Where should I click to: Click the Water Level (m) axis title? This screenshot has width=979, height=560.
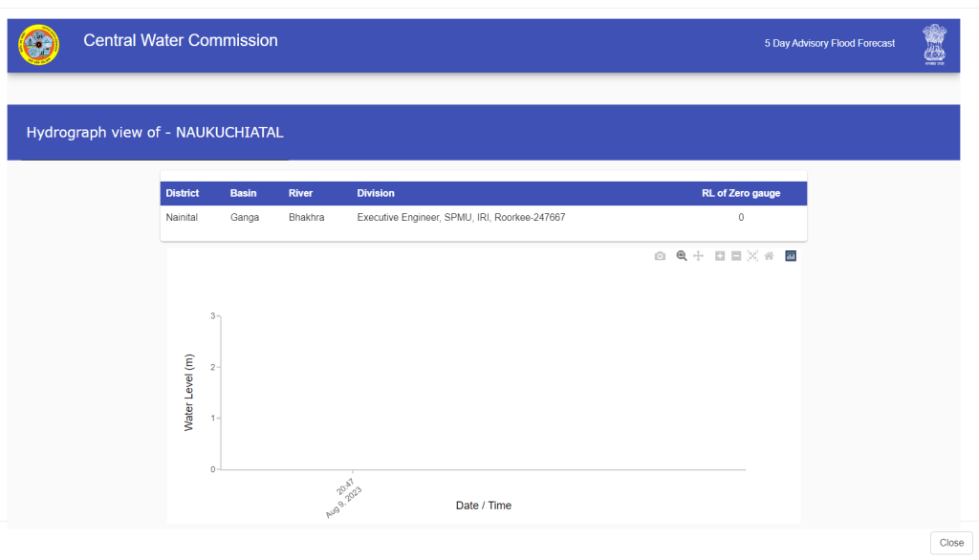(x=189, y=393)
